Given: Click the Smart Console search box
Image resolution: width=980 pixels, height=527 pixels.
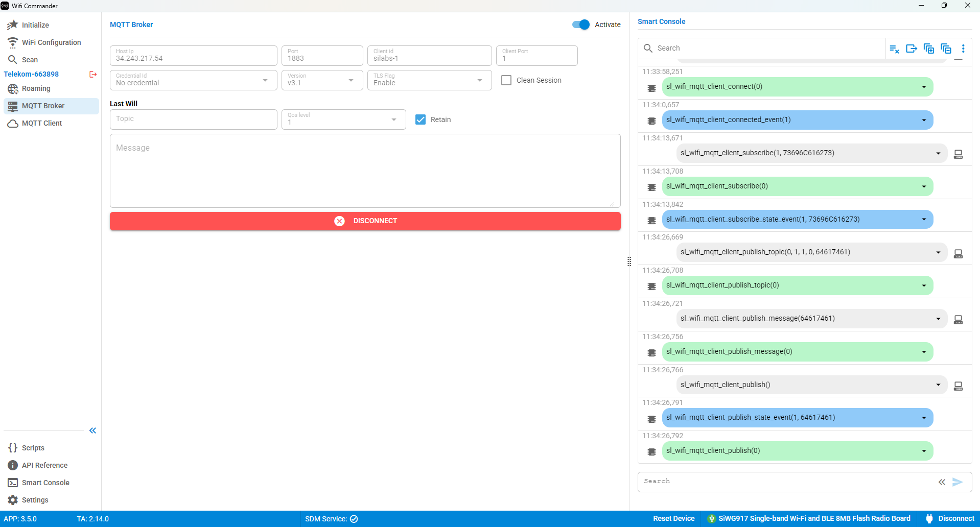Looking at the screenshot, I should click(761, 48).
